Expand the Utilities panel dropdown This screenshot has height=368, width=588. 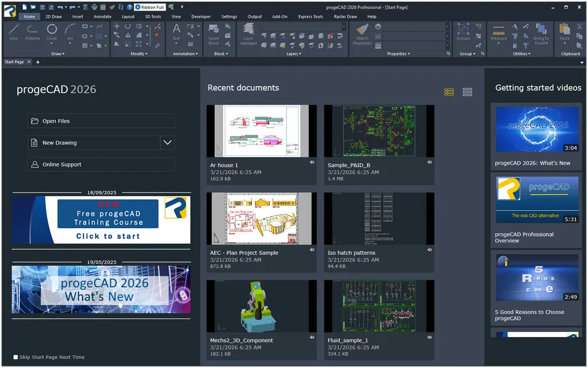click(x=521, y=53)
